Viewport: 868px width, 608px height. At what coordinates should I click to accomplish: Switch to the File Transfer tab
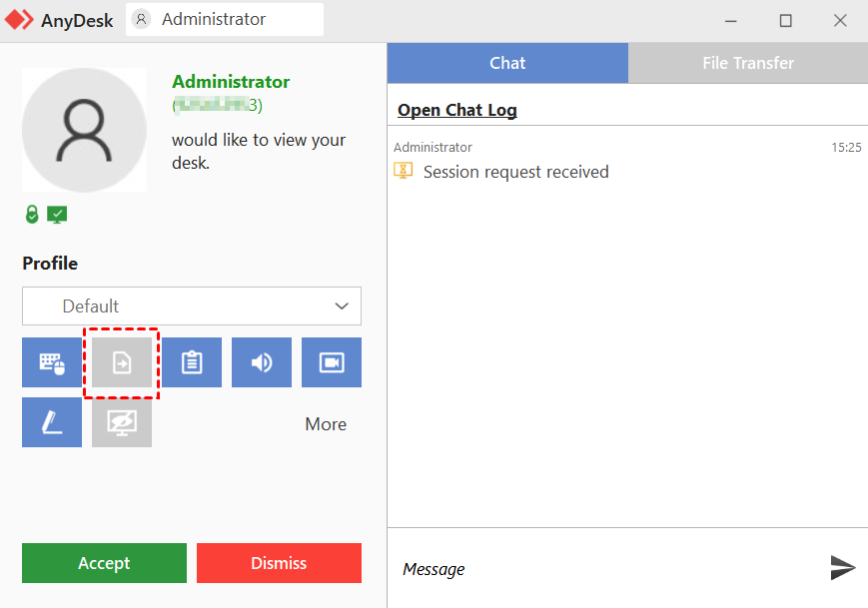point(748,63)
